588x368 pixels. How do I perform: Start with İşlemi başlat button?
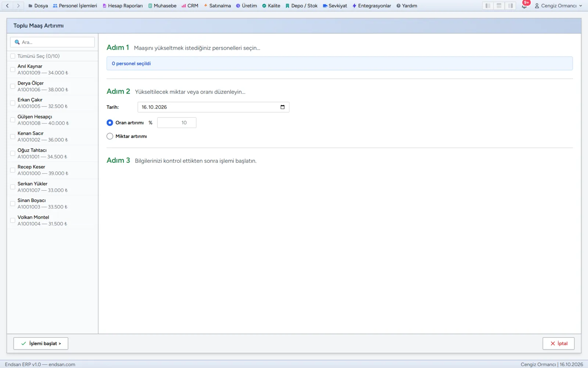[41, 343]
